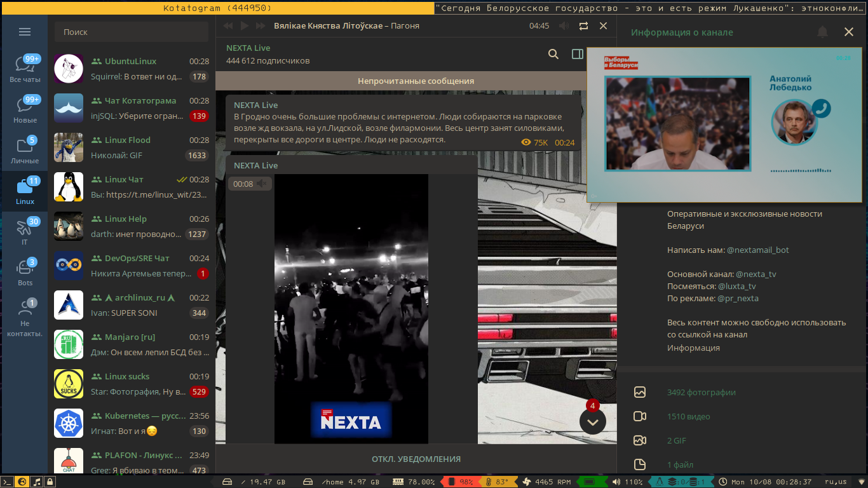Open the @nextamail_bot link
Image resolution: width=868 pixels, height=488 pixels.
[x=758, y=250]
